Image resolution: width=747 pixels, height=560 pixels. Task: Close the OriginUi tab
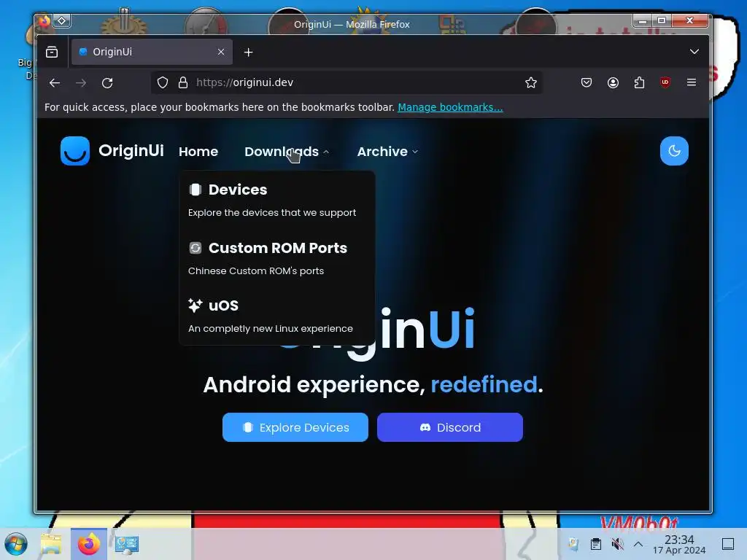[221, 52]
